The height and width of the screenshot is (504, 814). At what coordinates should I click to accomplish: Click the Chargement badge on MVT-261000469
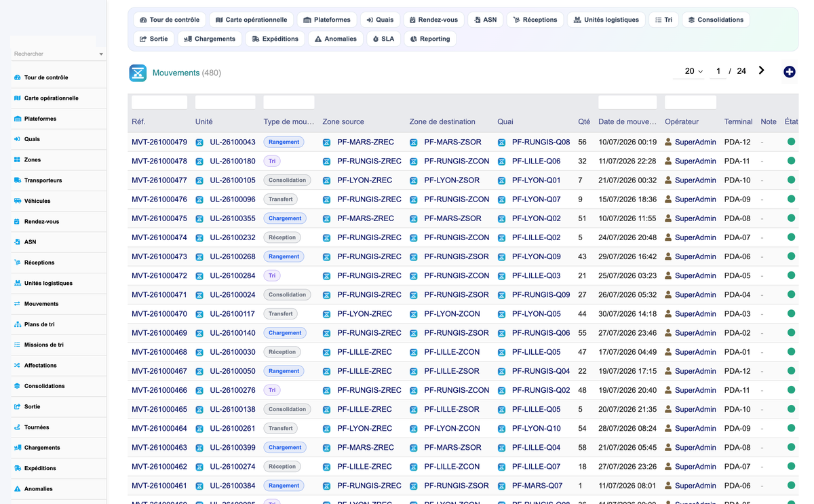click(285, 333)
